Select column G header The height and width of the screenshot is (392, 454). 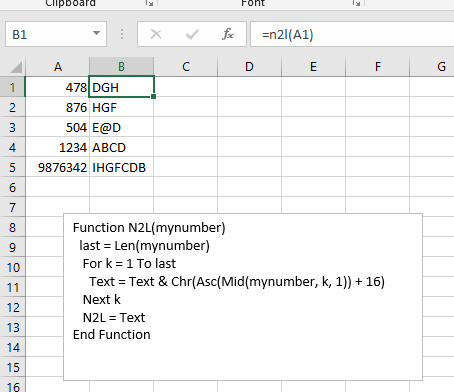[x=432, y=67]
